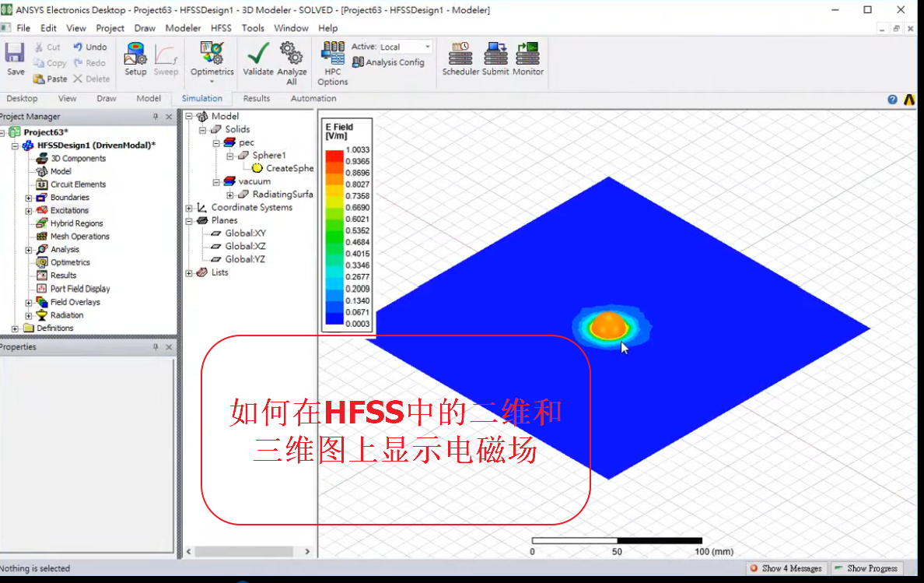Open the File menu
Viewport: 924px width, 583px height.
click(x=23, y=28)
